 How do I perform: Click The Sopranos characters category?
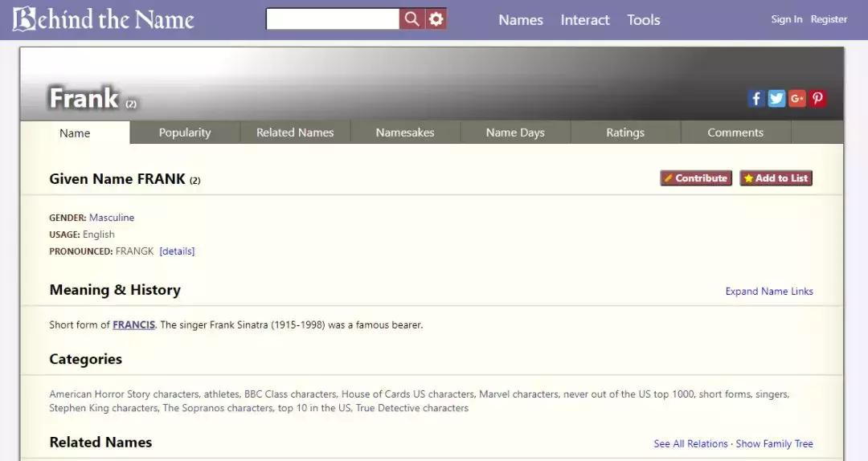(x=218, y=408)
